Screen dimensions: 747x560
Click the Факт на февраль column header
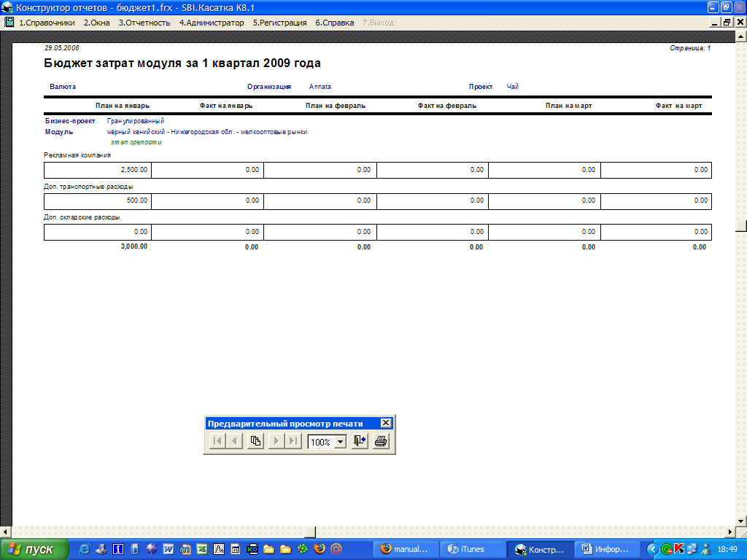tap(447, 106)
